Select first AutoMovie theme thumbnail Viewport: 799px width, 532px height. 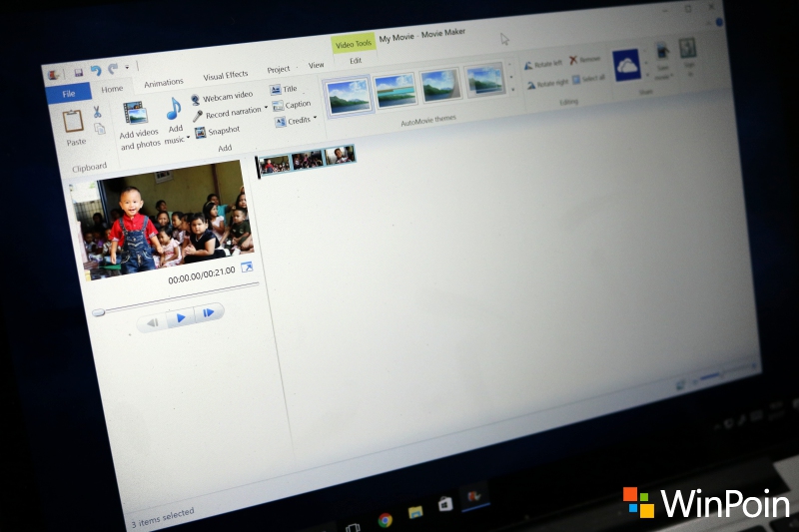349,97
